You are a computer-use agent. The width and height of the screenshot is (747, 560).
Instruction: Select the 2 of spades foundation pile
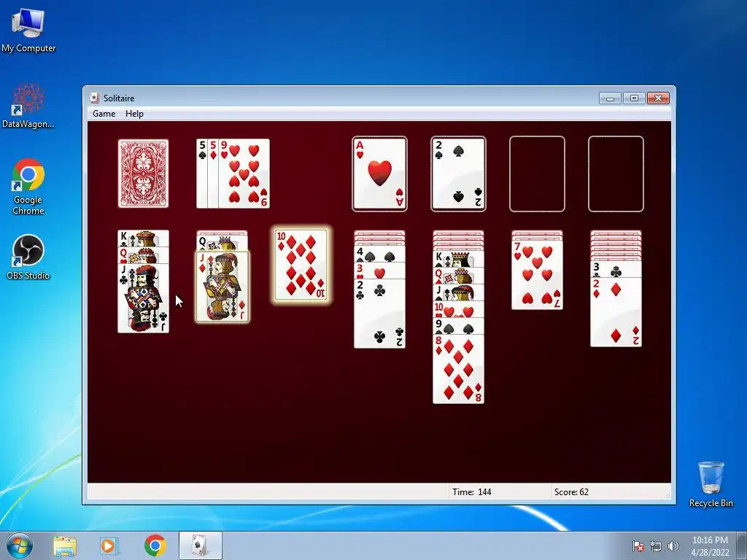[x=458, y=174]
